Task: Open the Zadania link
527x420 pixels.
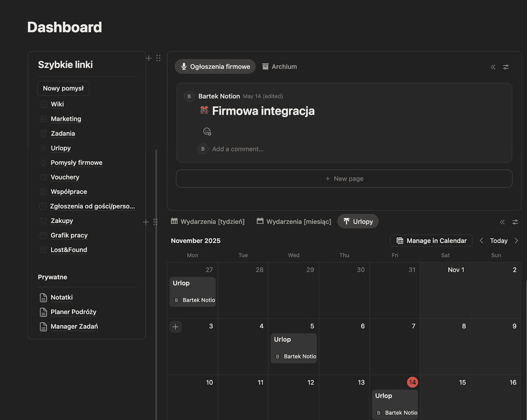Action: click(x=63, y=133)
